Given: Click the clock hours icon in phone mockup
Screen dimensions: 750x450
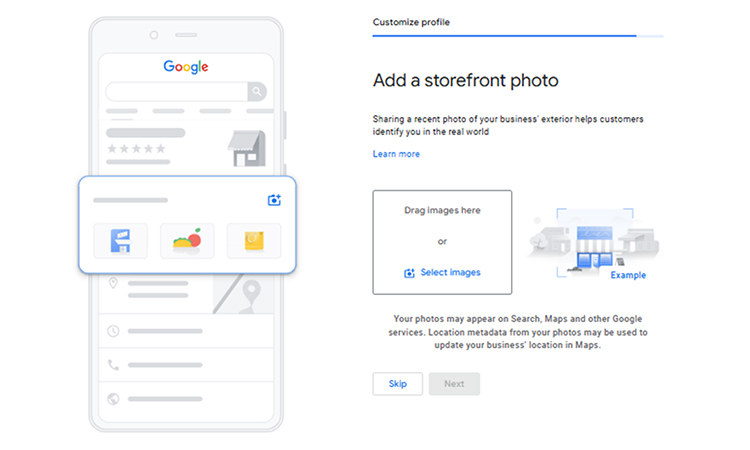Looking at the screenshot, I should pyautogui.click(x=113, y=331).
